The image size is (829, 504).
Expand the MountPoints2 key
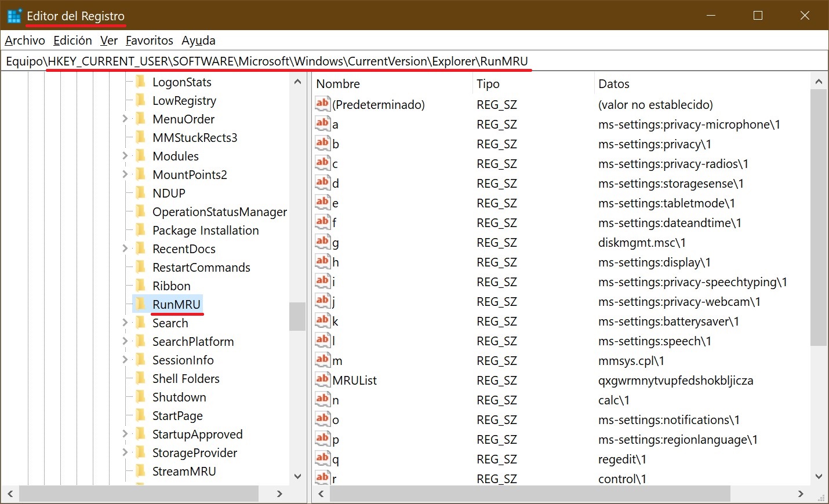[125, 174]
